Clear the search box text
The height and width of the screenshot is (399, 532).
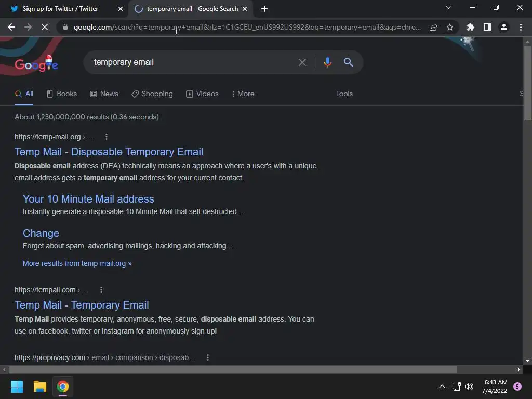click(302, 62)
